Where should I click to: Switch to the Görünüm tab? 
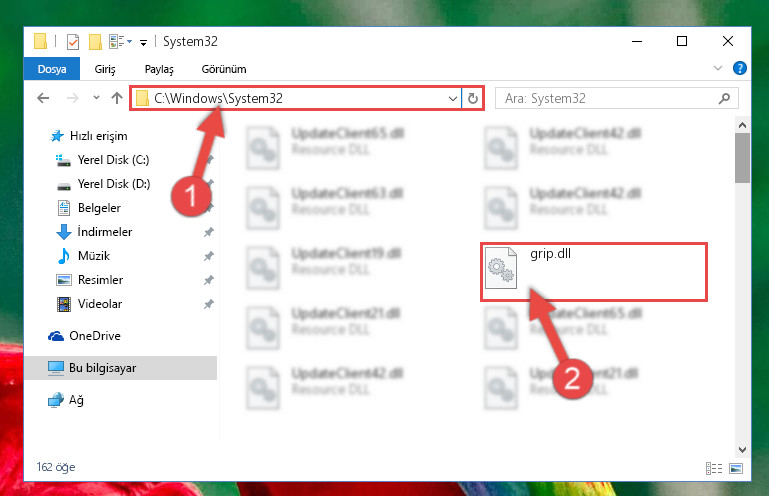(x=224, y=69)
